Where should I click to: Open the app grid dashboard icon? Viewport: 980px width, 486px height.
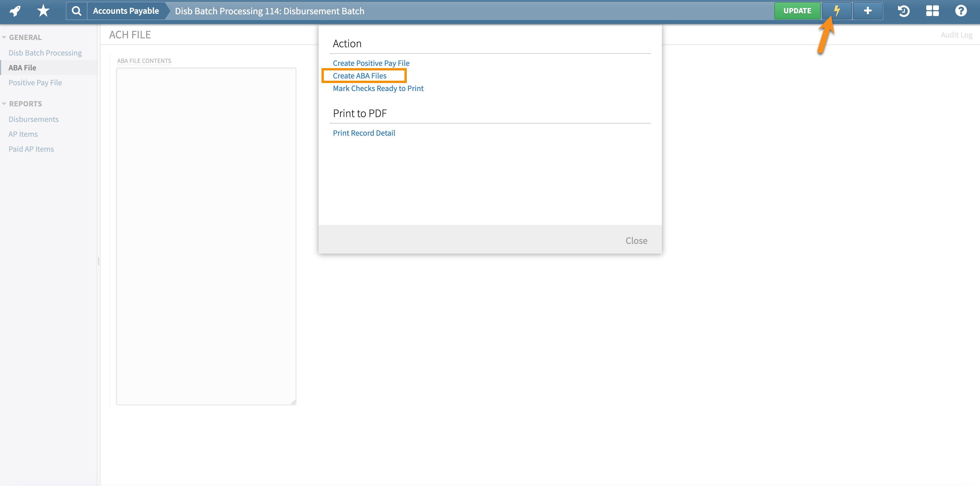tap(932, 11)
